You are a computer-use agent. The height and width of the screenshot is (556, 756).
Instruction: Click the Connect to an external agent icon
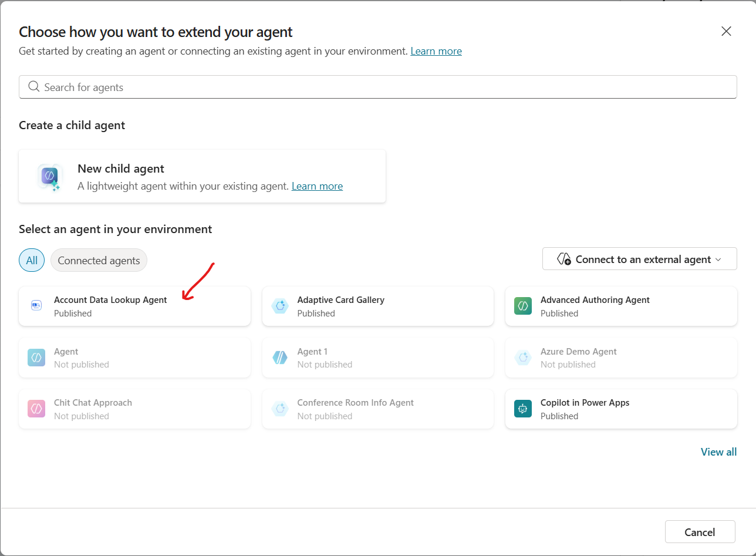coord(564,259)
